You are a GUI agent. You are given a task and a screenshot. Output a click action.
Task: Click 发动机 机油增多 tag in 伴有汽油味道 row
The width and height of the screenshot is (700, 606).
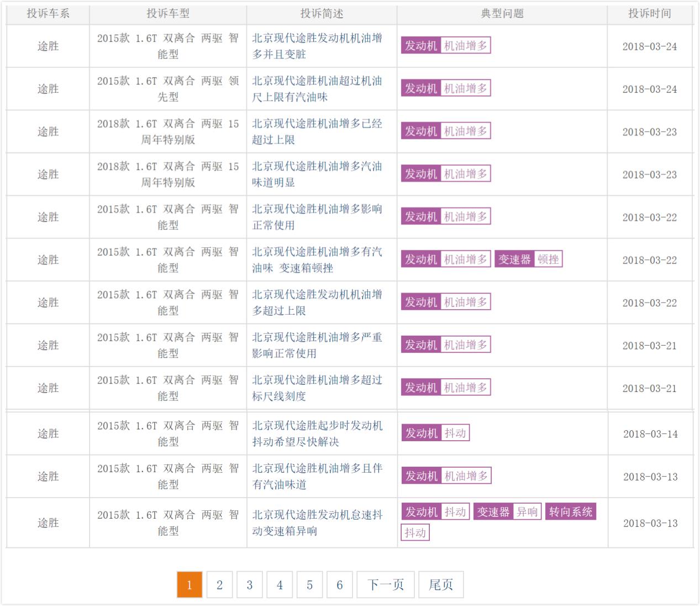446,476
